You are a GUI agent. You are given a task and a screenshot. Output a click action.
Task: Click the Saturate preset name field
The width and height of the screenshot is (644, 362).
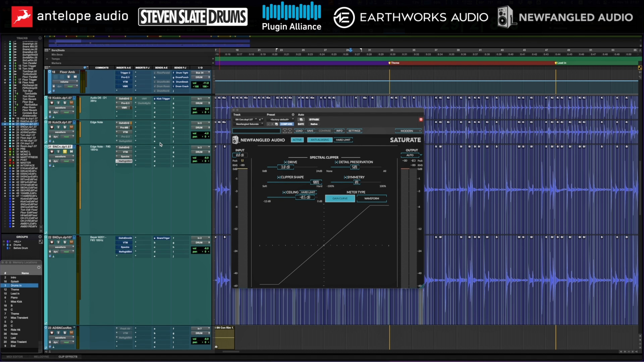pyautogui.click(x=256, y=131)
